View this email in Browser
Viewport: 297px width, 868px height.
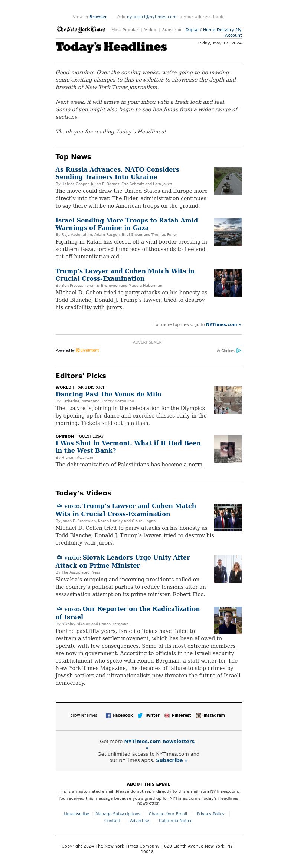click(98, 17)
